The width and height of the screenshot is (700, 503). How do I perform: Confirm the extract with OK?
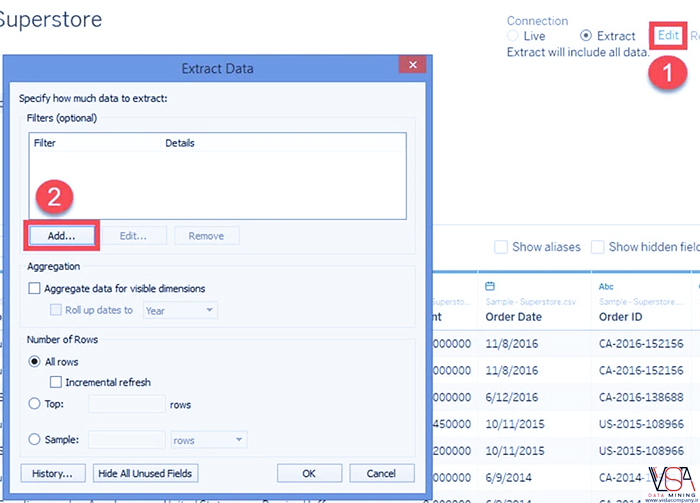(x=309, y=473)
